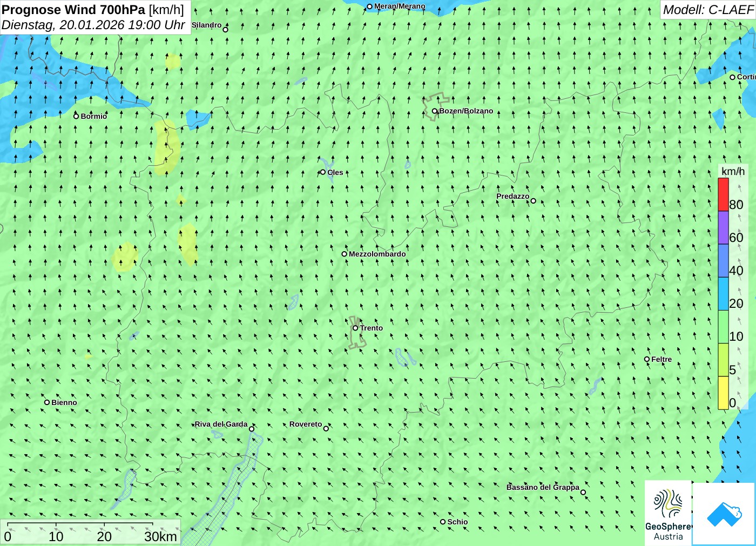The image size is (756, 546).
Task: Click the "Rovereto" city label
Action: point(306,424)
